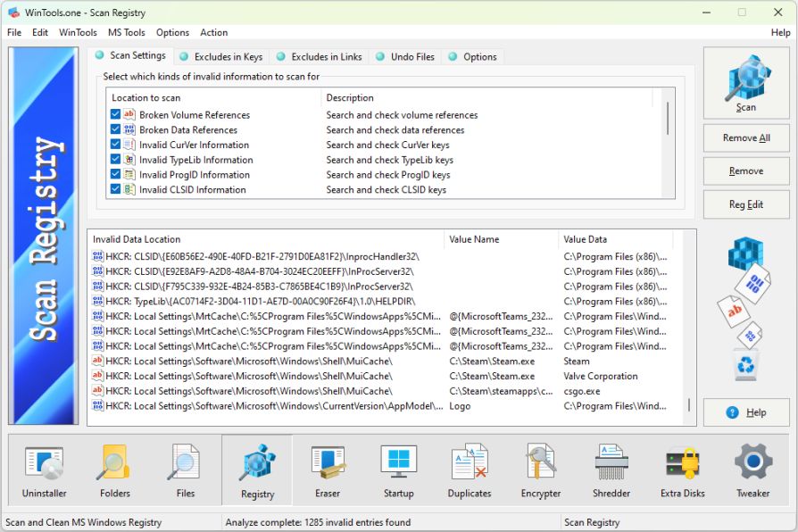Open the Files scan tool
The width and height of the screenshot is (798, 532).
[186, 471]
